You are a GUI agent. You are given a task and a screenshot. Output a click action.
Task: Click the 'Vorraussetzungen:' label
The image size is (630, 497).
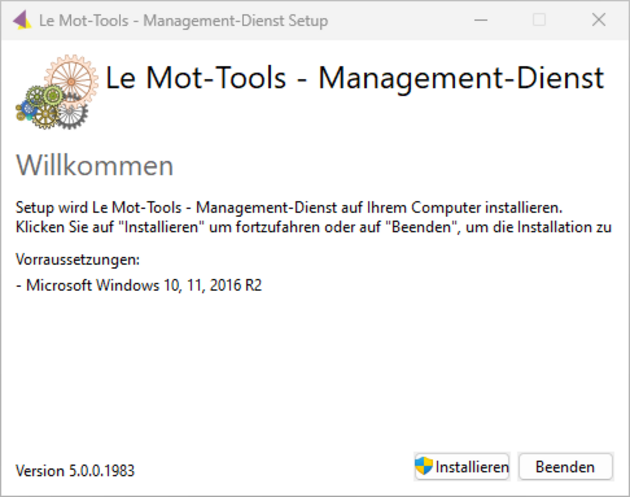(78, 260)
